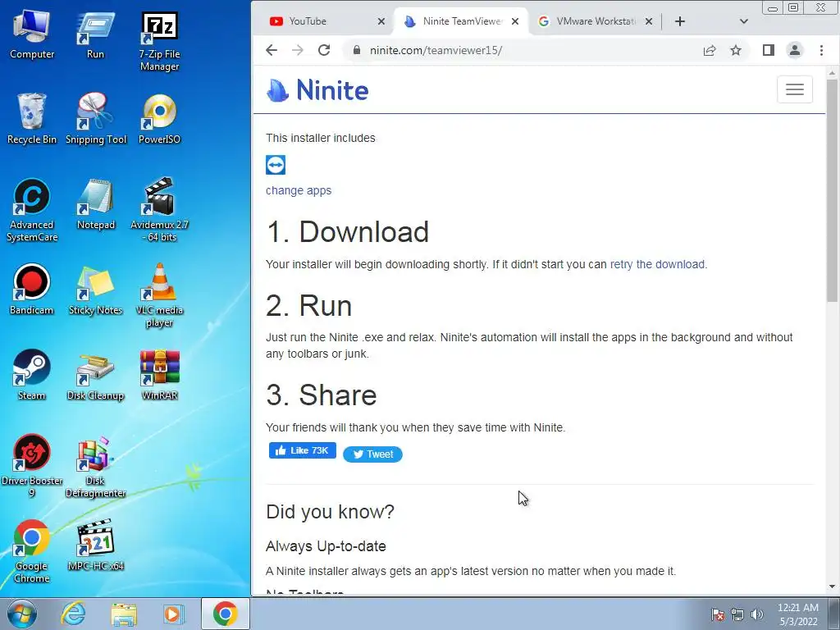
Task: Open the volume control in tray
Action: 757,614
